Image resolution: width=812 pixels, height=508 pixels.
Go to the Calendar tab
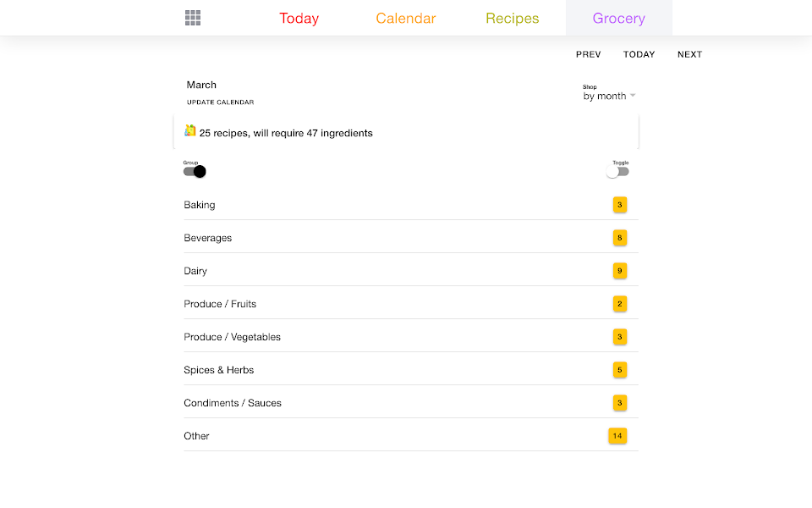pos(406,19)
